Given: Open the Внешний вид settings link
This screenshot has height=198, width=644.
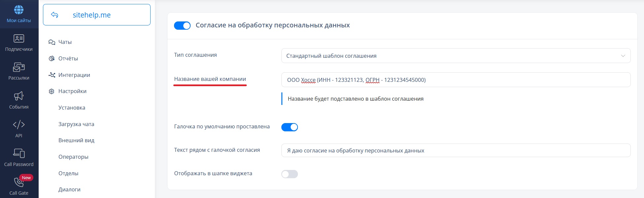Looking at the screenshot, I should pos(76,141).
